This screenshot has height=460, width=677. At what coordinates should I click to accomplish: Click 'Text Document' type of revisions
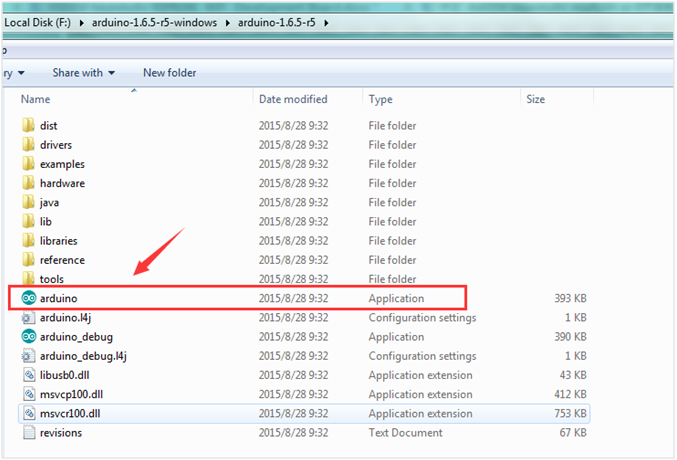pos(405,433)
